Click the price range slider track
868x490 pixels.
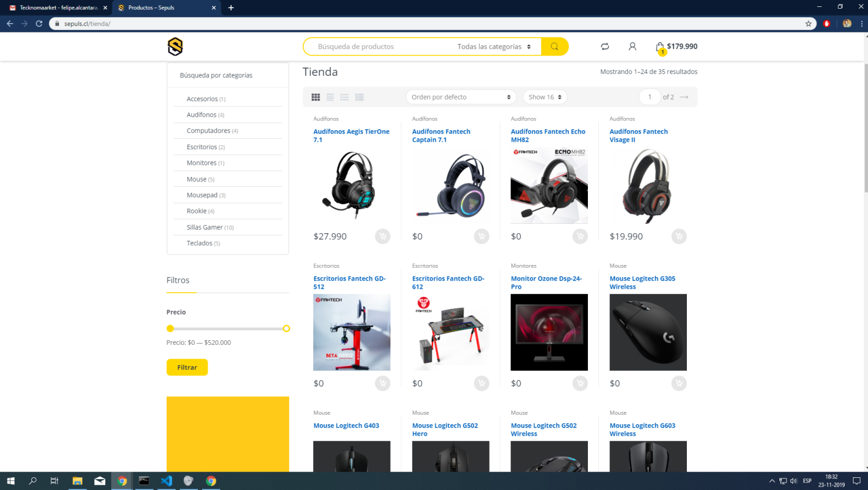[x=228, y=329]
